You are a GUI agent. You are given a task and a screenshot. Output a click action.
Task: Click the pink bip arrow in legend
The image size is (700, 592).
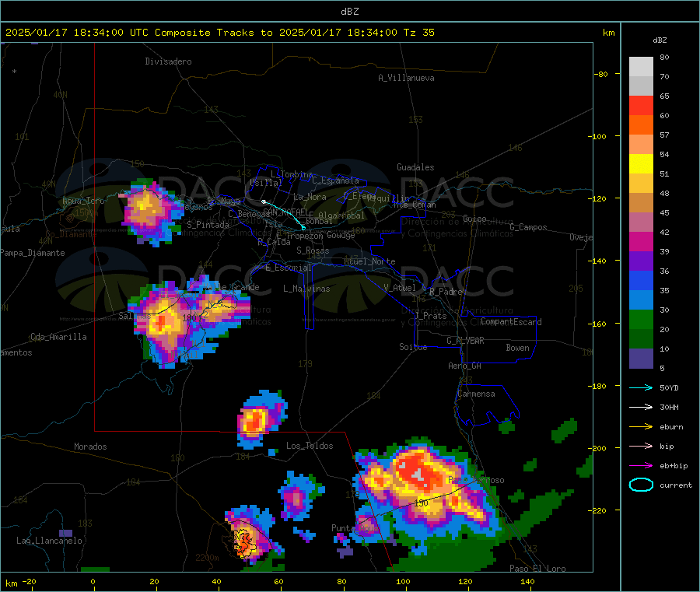coord(641,446)
